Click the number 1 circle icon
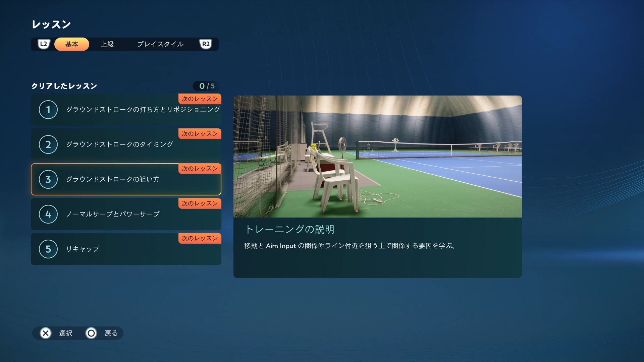 coord(48,110)
